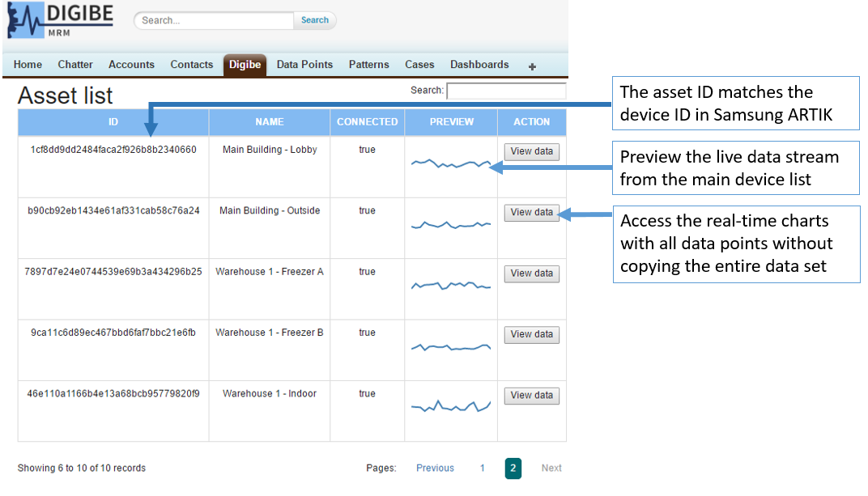Sort the table by the ID column
This screenshot has width=868, height=496.
click(113, 122)
